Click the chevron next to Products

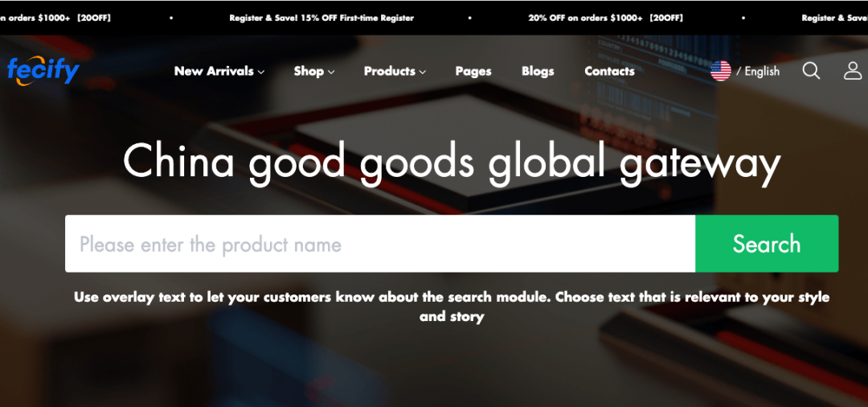pos(423,72)
